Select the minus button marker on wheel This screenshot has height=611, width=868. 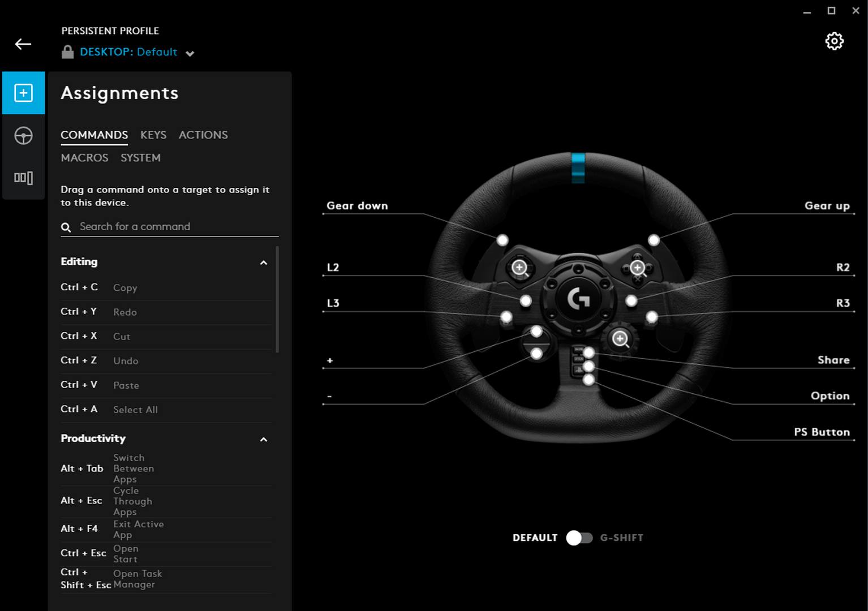[x=536, y=354]
